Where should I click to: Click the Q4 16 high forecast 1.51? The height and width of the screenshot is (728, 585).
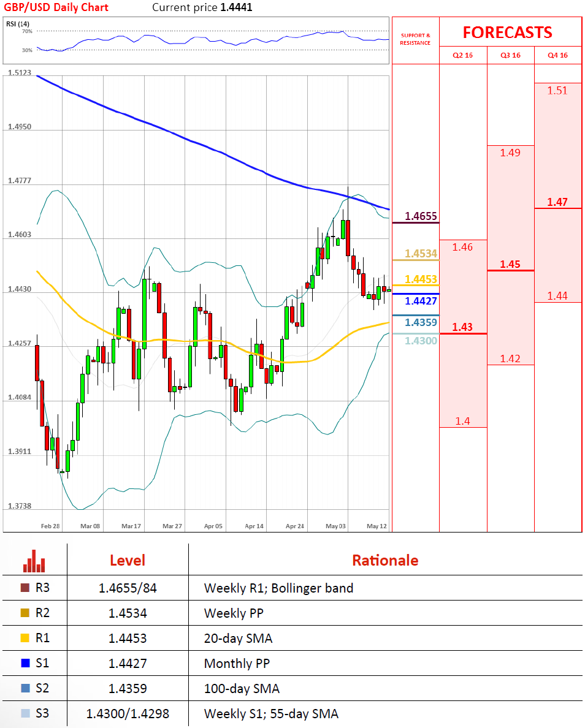click(x=557, y=91)
